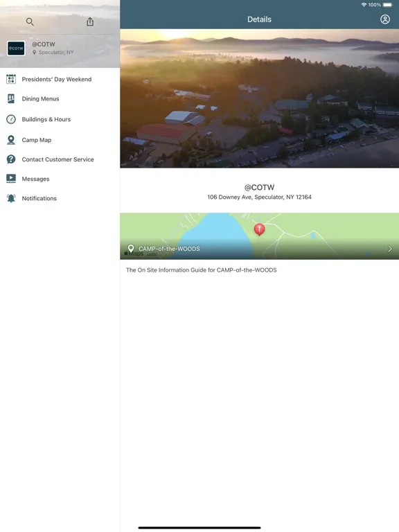399x532 pixels.
Task: Click the aerial camp photo
Action: [260, 98]
